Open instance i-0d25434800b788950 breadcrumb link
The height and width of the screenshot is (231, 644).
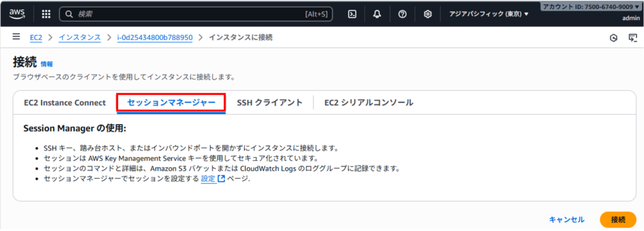[x=155, y=37]
